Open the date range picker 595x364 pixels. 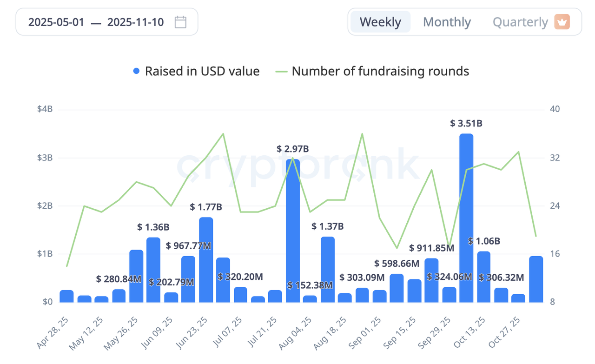point(107,22)
